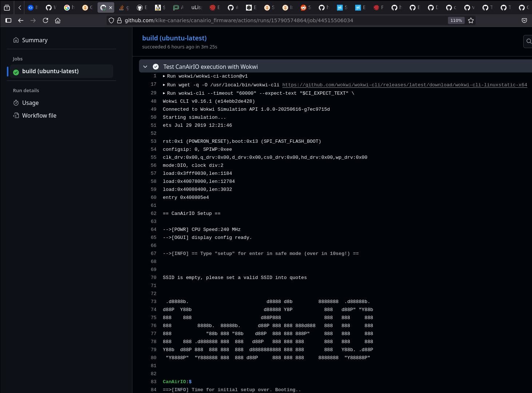
Task: Select the build (ubuntu-latest) job
Action: click(x=50, y=71)
